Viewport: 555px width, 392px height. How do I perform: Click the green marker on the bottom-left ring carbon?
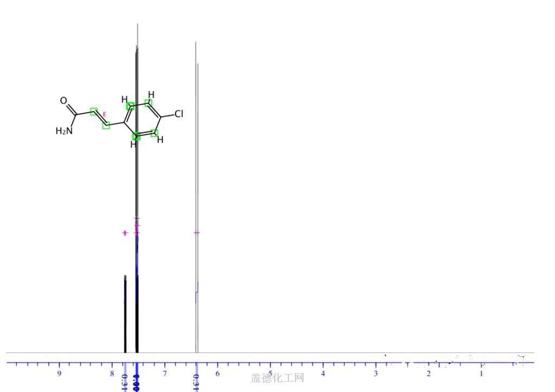point(136,136)
